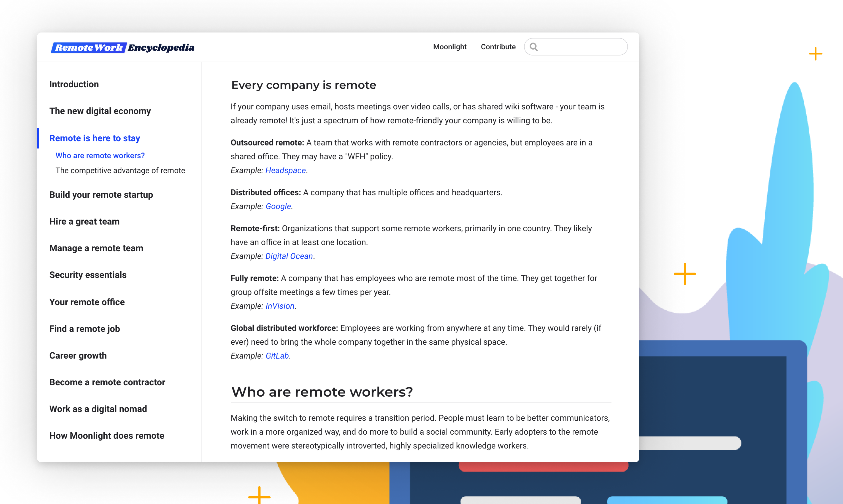Open How Moonlight does remote
Image resolution: width=843 pixels, height=504 pixels.
pos(107,435)
